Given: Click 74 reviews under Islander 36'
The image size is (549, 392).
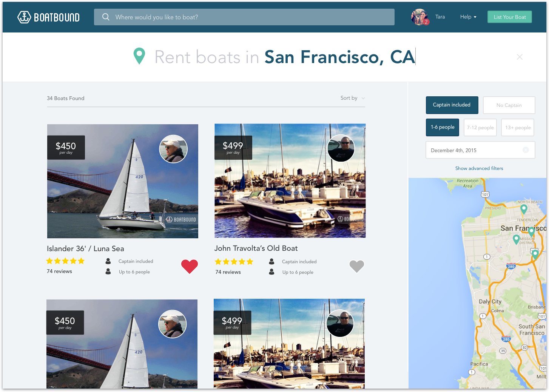Looking at the screenshot, I should [x=59, y=271].
